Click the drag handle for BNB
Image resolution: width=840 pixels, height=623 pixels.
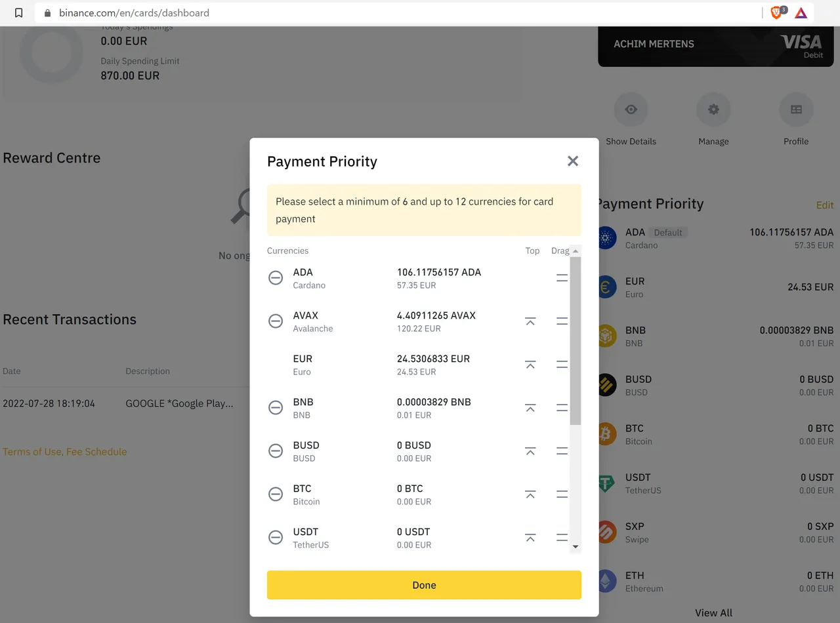click(x=562, y=408)
